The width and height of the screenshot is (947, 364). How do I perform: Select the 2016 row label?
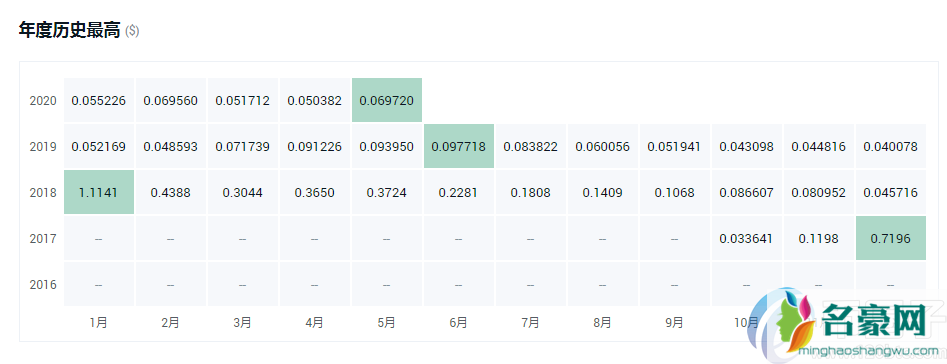[x=43, y=284]
